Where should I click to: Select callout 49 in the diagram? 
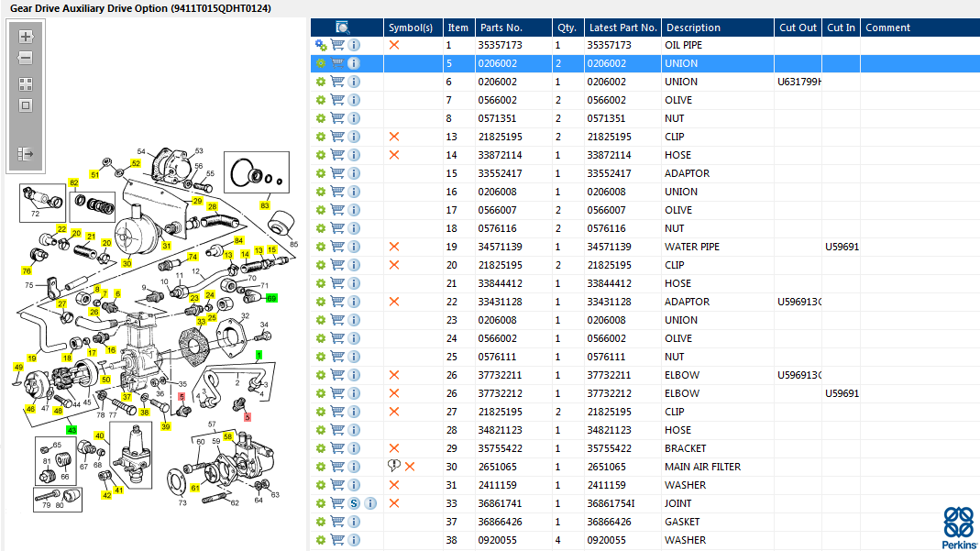(18, 368)
